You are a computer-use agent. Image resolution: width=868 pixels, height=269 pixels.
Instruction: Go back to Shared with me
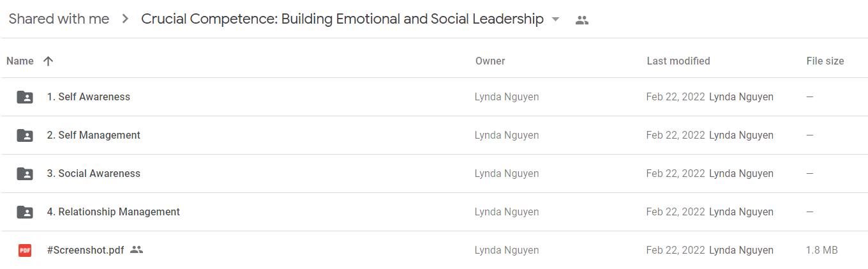(x=59, y=19)
